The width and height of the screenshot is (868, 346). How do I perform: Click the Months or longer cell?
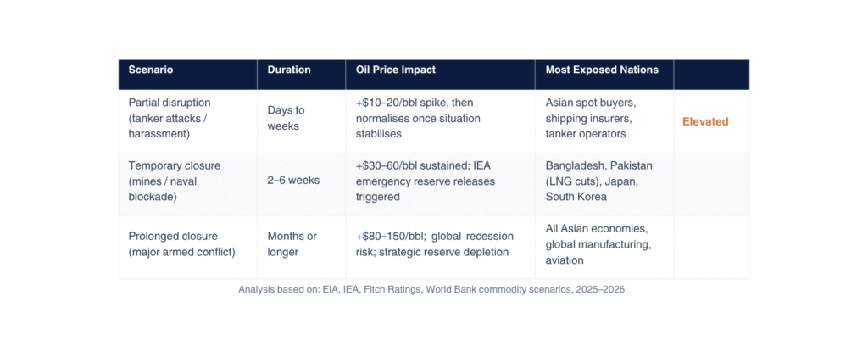pyautogui.click(x=292, y=243)
